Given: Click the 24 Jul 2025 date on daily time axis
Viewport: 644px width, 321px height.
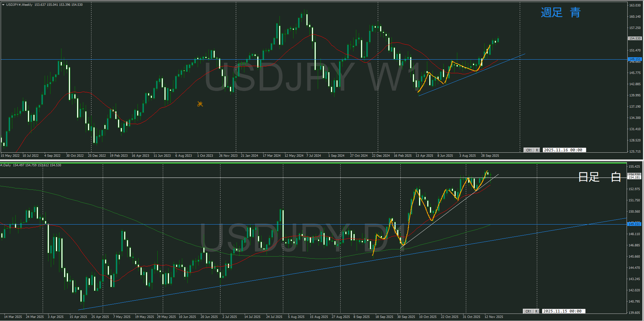Looking at the screenshot, I should [274, 317].
